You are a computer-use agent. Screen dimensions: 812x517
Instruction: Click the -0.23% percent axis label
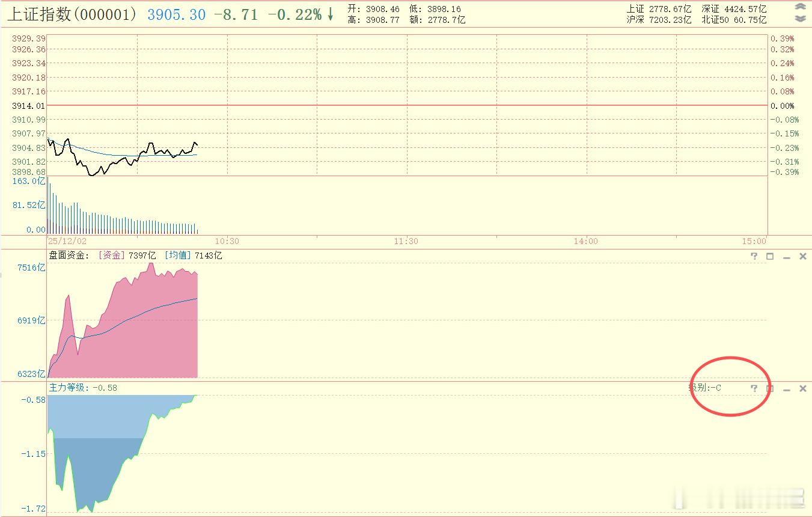[786, 148]
